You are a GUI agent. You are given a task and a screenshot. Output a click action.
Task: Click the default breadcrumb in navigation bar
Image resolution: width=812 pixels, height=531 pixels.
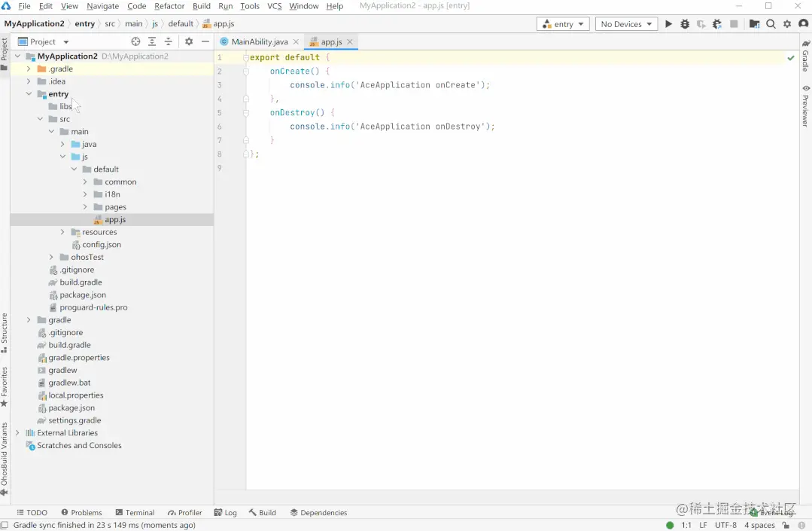coord(180,24)
